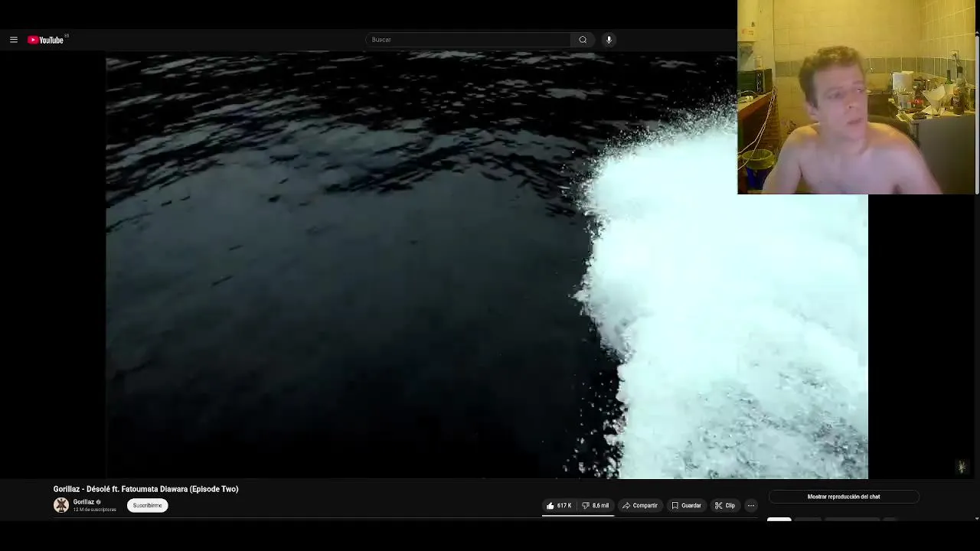The width and height of the screenshot is (980, 551).
Task: Focus the Buscar search field
Action: (467, 40)
